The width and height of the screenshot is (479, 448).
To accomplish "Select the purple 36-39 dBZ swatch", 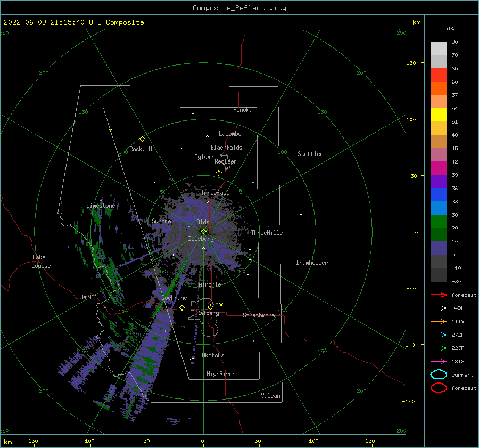I will 439,182.
